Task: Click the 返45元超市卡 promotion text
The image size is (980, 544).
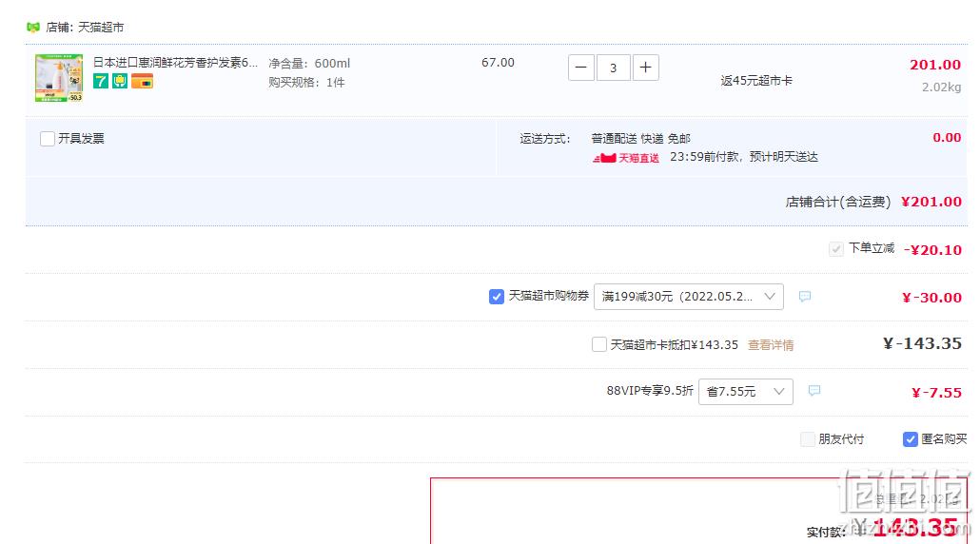Action: click(x=756, y=81)
